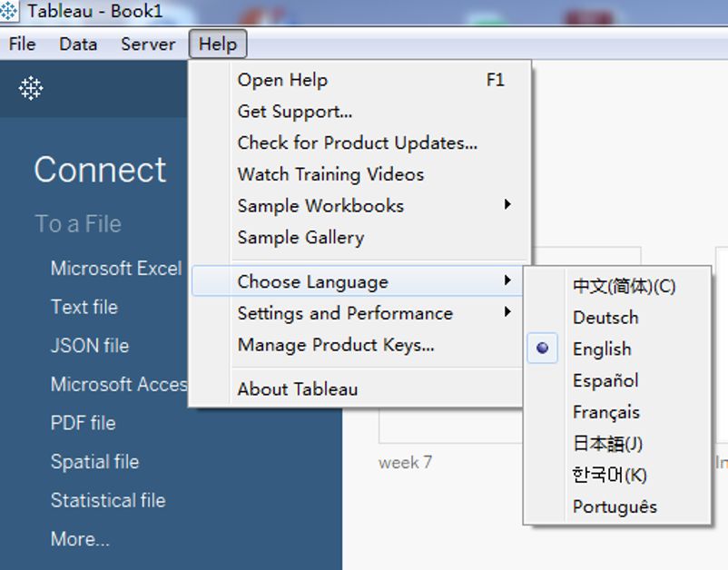Image resolution: width=728 pixels, height=570 pixels.
Task: Expand the Settings and Performance submenu arrow
Action: click(507, 312)
